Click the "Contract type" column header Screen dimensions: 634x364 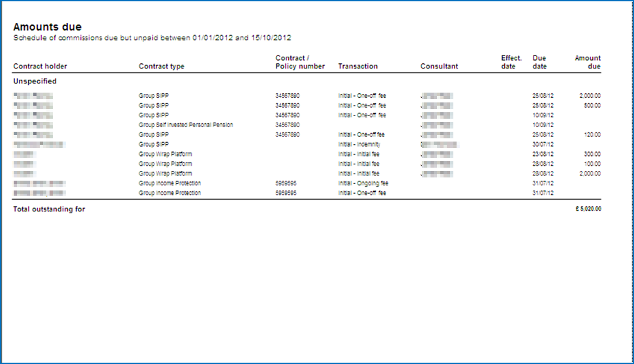coord(161,67)
